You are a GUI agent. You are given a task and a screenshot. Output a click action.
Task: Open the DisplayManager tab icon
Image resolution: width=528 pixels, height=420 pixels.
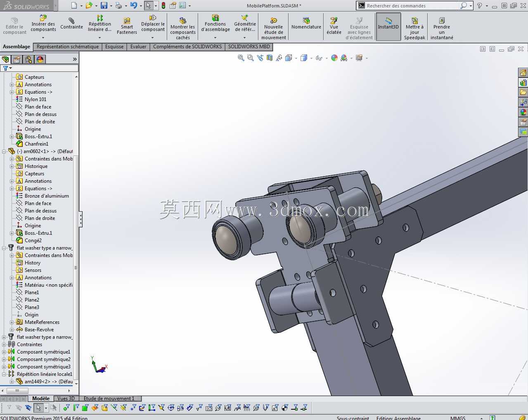pyautogui.click(x=40, y=59)
